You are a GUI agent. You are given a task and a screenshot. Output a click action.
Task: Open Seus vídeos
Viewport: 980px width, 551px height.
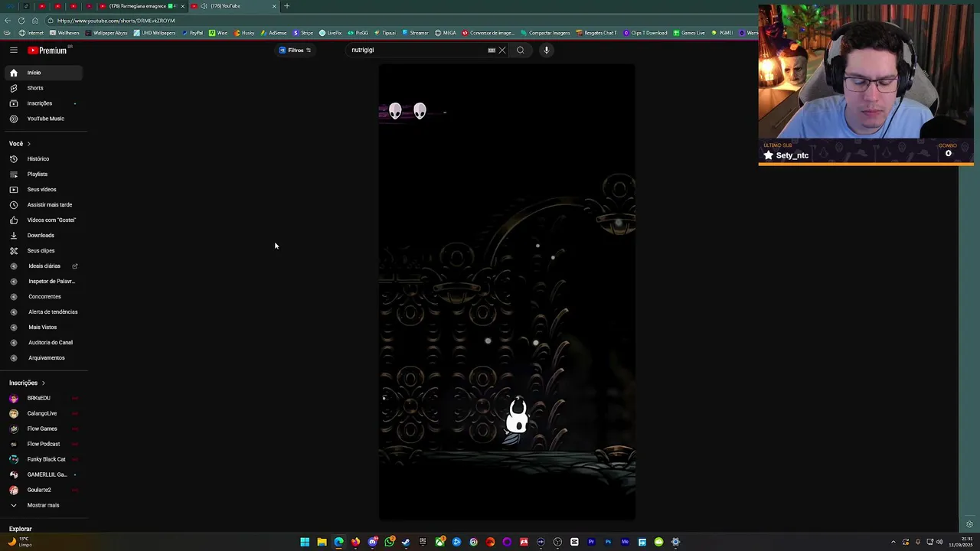click(x=42, y=190)
